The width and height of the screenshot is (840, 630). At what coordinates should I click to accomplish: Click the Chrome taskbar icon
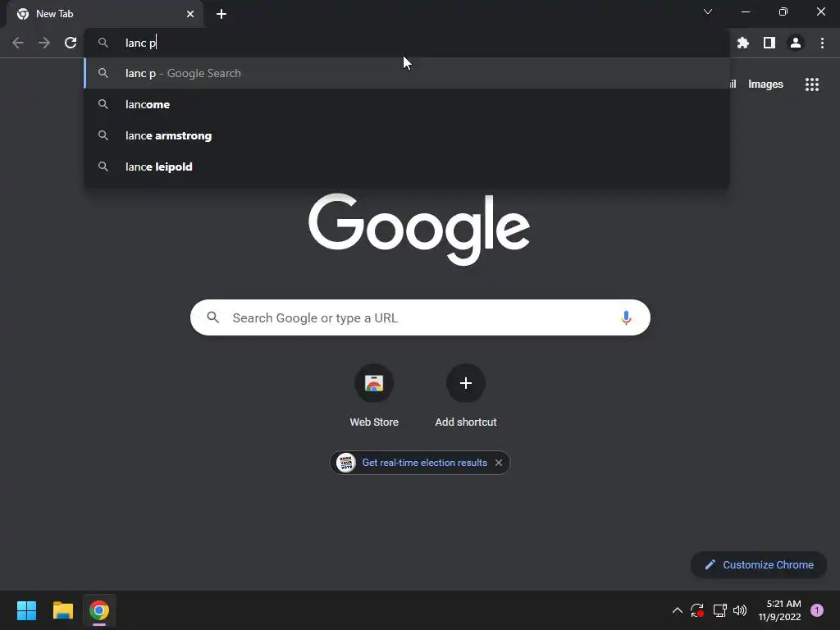(x=99, y=610)
